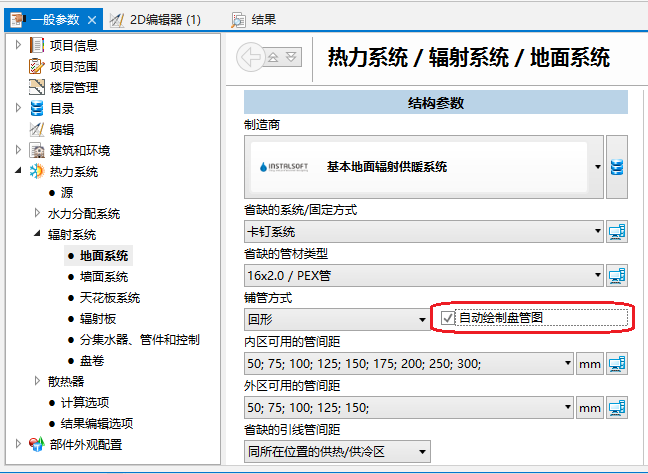
Task: Click the database icon beside manufacturer dropdown
Action: tap(617, 167)
